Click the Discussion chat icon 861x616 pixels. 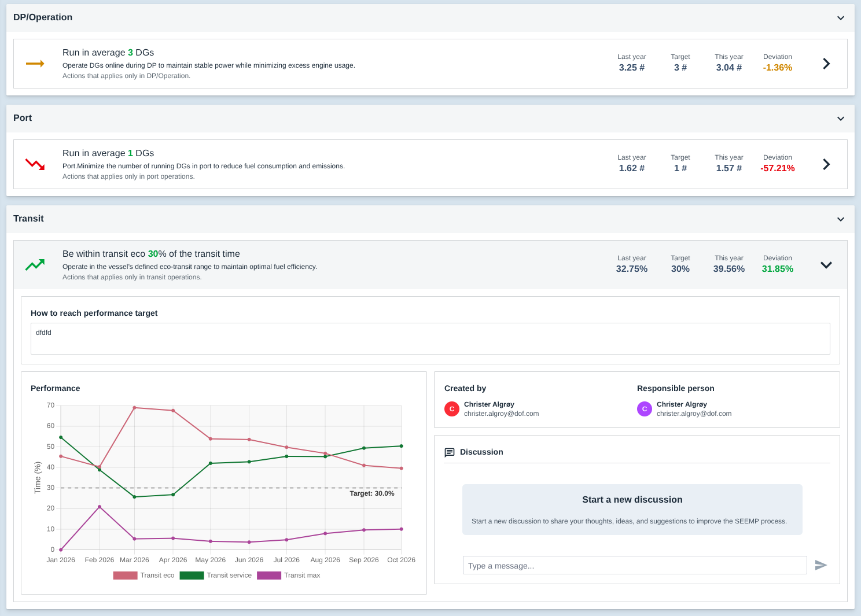450,452
